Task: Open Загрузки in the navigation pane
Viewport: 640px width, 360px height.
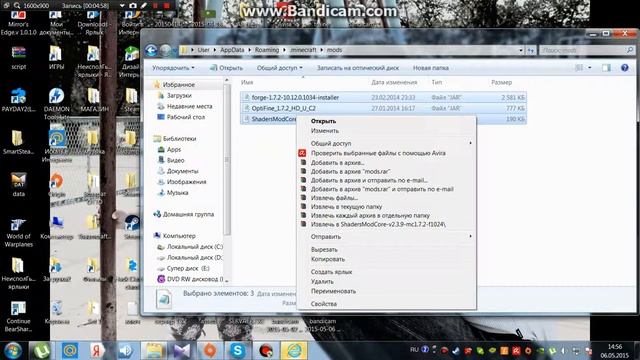Action: 179,96
